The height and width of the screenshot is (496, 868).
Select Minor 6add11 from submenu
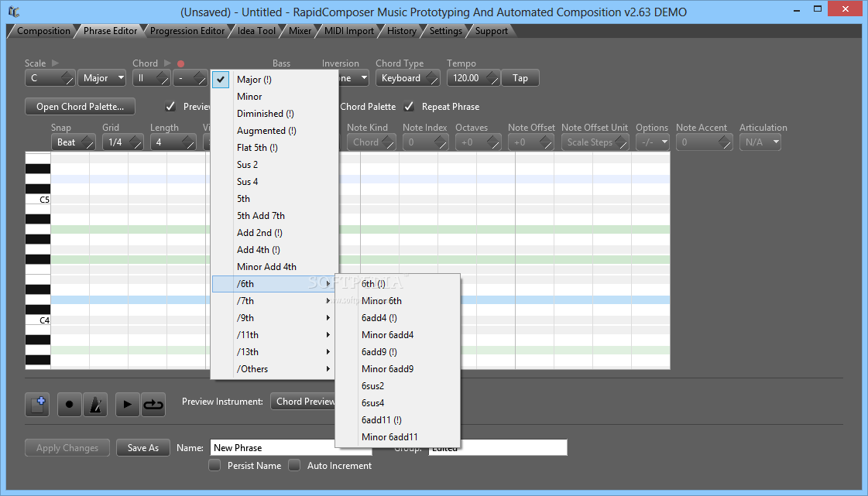(x=397, y=437)
